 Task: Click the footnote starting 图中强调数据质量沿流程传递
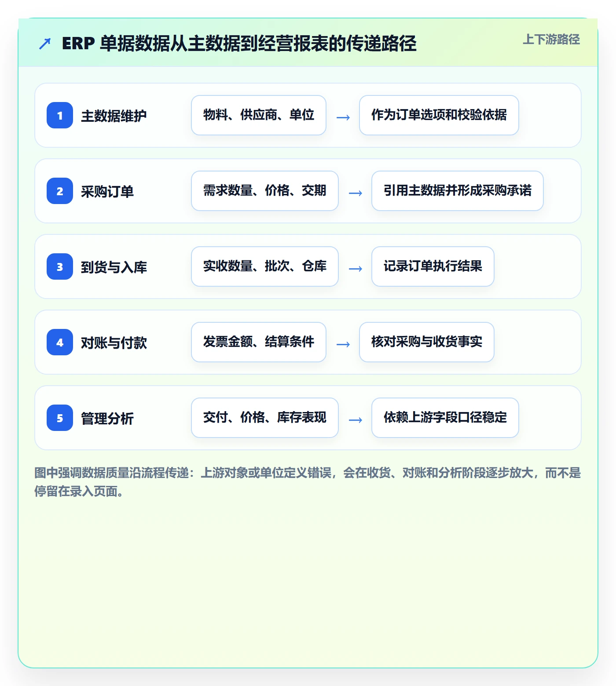pos(308,482)
